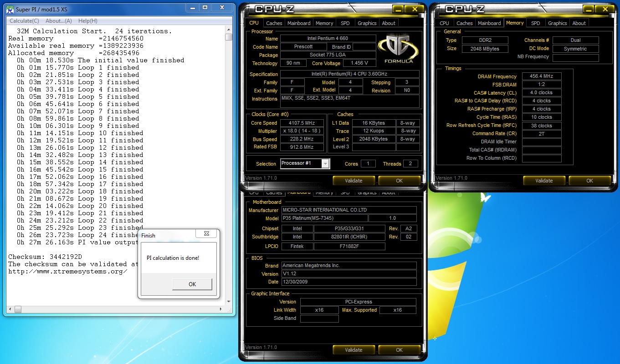Click the http://www.xtremesystems.org/ text

tap(68, 271)
